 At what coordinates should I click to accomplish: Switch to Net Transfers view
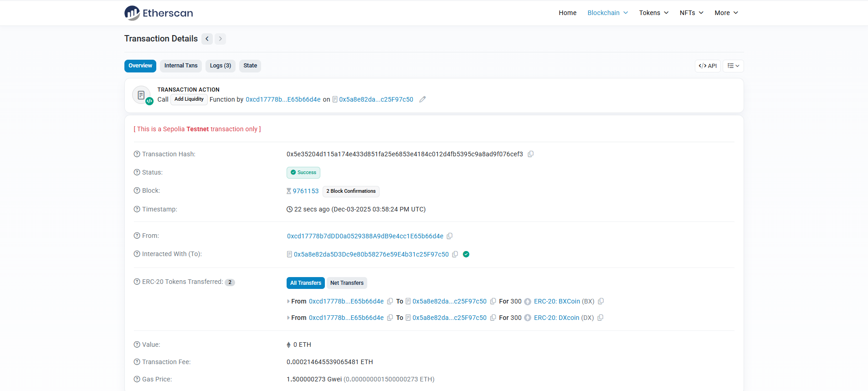347,283
